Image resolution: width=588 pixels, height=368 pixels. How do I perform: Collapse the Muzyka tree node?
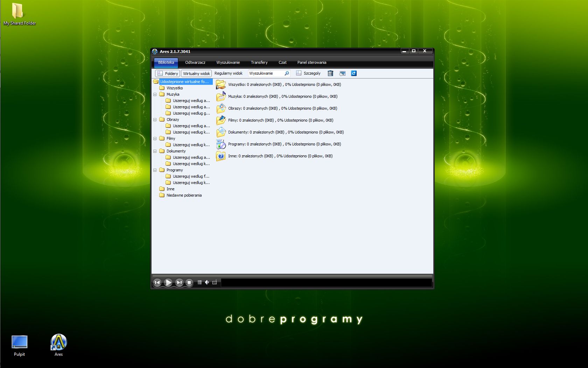pyautogui.click(x=155, y=94)
